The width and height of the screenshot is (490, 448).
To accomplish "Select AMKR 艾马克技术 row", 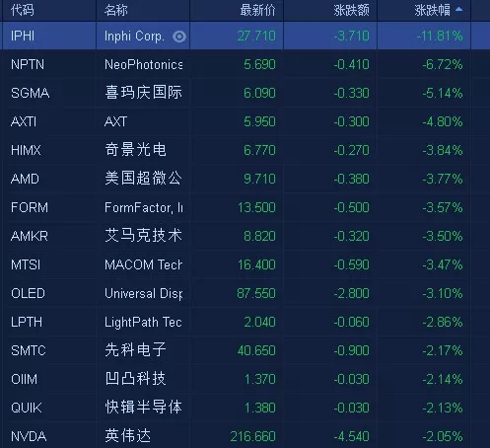I will tap(245, 236).
